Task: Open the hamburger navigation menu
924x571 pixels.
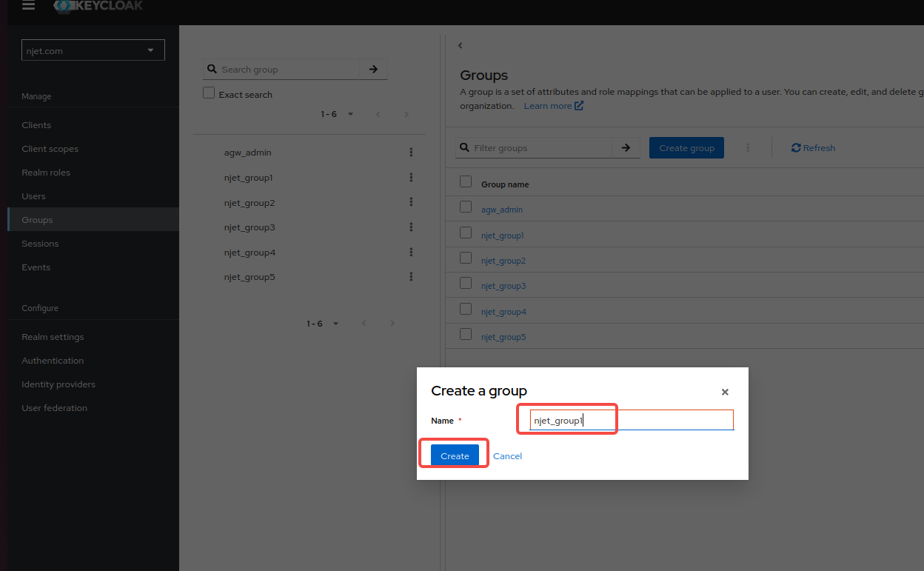Action: click(28, 6)
